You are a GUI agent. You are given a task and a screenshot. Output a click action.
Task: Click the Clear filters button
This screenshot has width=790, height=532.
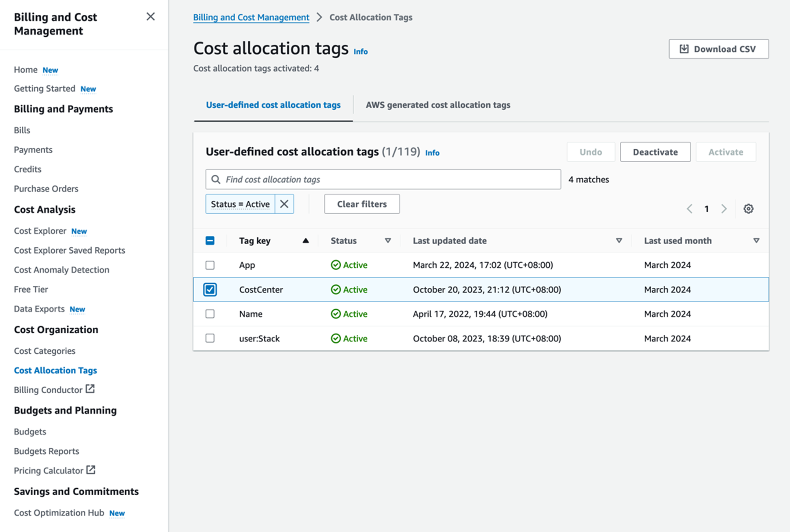pos(361,204)
